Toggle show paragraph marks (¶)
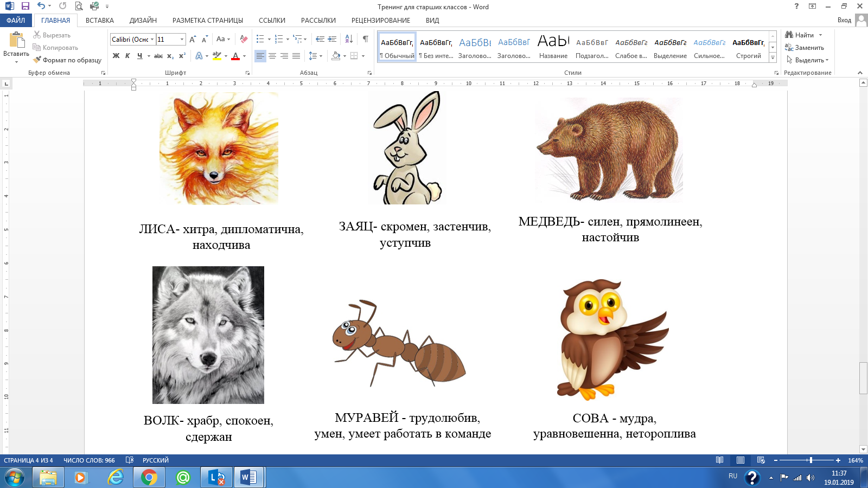This screenshot has width=868, height=488. pos(366,39)
